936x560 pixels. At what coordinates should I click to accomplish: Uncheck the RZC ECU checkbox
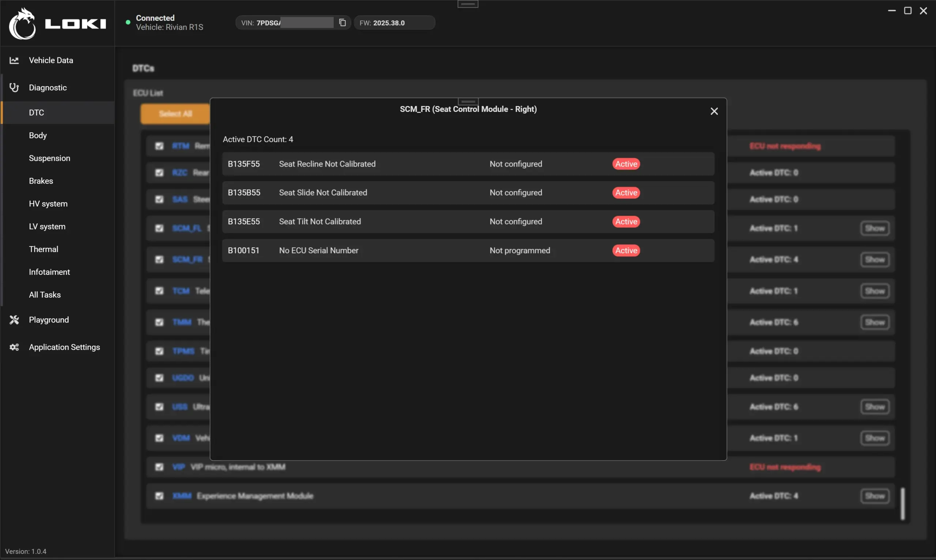click(159, 173)
